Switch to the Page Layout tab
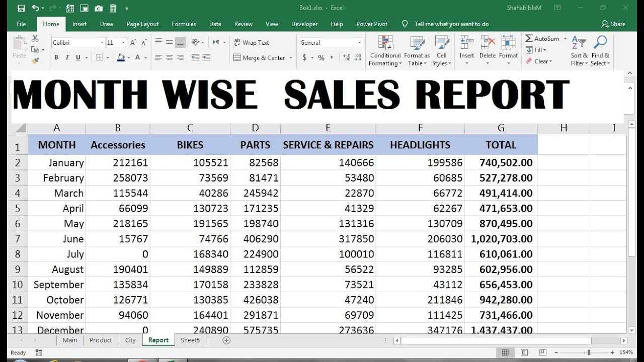Image resolution: width=644 pixels, height=362 pixels. [x=142, y=24]
